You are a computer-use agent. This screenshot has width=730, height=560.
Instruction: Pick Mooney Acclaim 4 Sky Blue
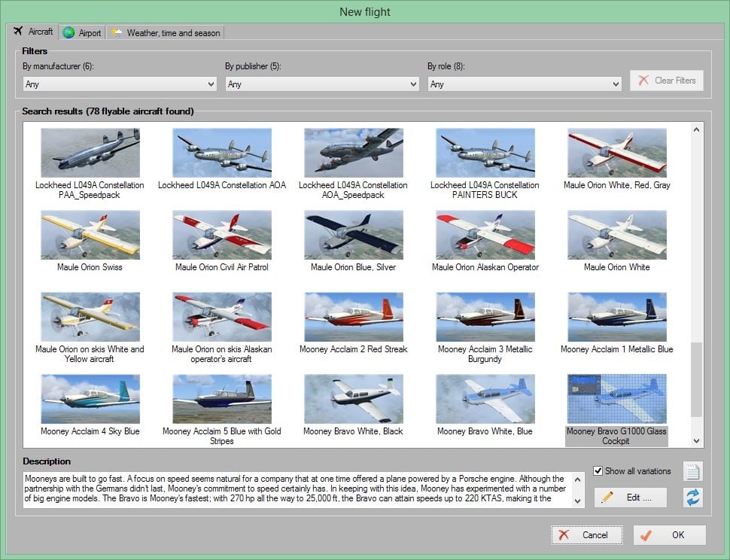[x=90, y=398]
